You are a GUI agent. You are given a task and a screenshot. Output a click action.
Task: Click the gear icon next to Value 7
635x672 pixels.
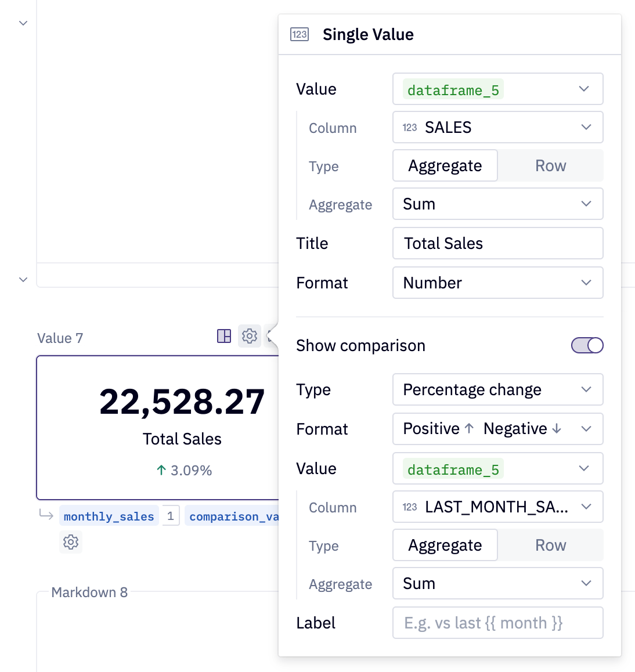point(250,336)
